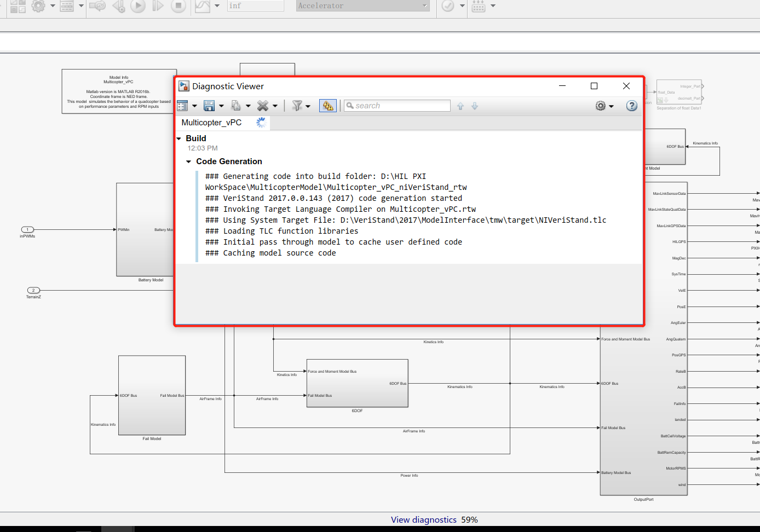Viewport: 760px width, 532px height.
Task: Expand the view options dropdown arrow
Action: 194,106
